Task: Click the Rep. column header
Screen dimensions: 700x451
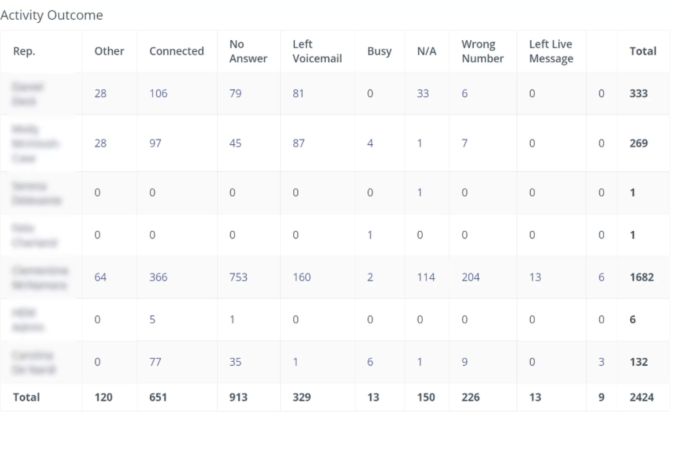Action: (x=24, y=51)
